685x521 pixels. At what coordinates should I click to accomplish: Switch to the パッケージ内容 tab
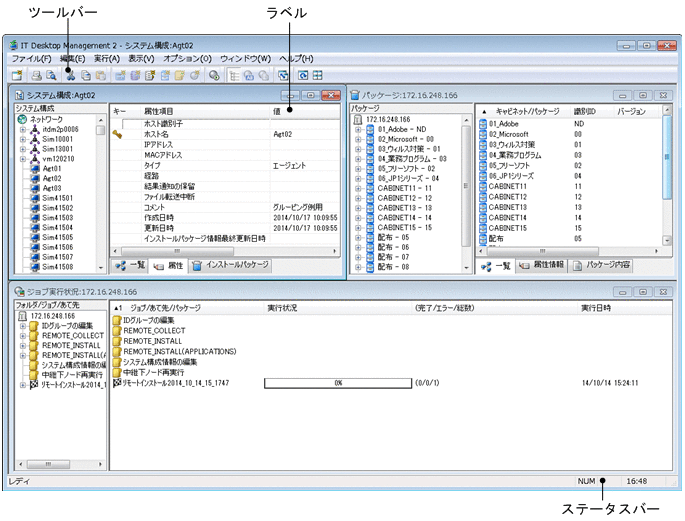[x=601, y=265]
